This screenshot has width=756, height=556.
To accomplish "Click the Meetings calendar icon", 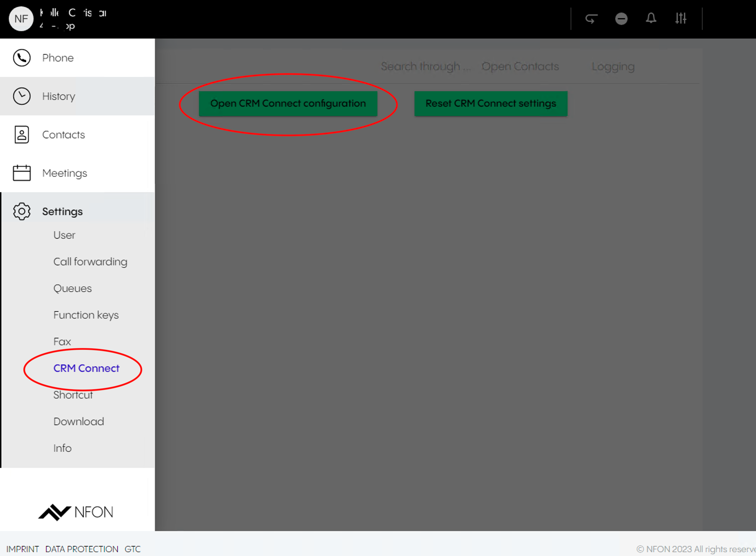I will (22, 173).
